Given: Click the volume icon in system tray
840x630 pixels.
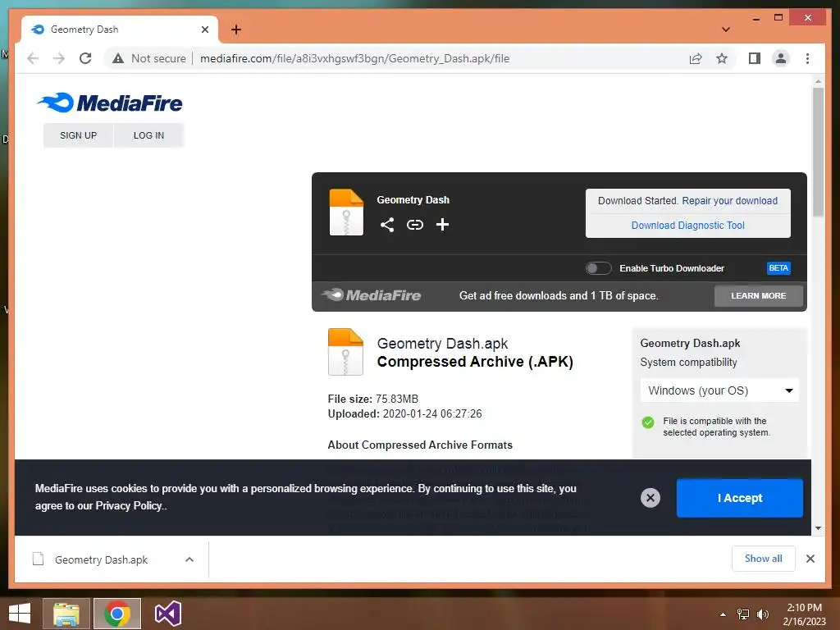Looking at the screenshot, I should click(x=763, y=614).
